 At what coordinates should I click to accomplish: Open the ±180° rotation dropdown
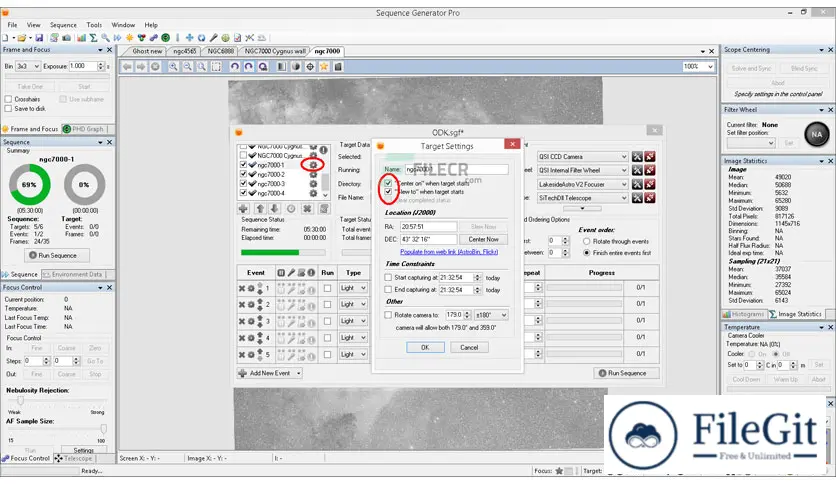tap(491, 315)
